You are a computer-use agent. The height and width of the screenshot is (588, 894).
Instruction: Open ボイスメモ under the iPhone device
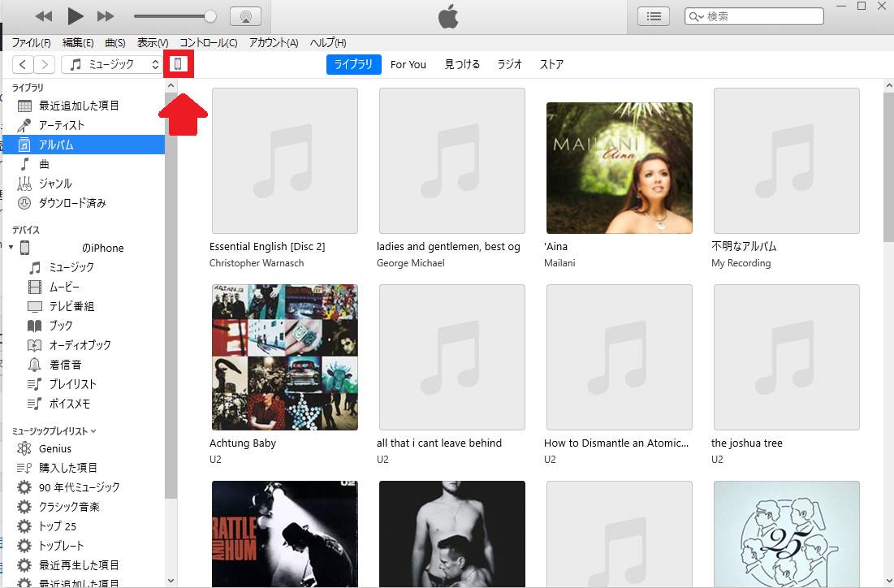[x=69, y=404]
